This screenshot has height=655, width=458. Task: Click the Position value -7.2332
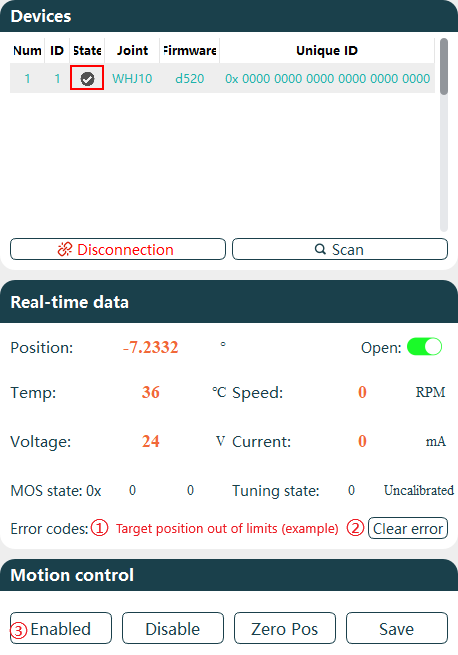tap(151, 348)
